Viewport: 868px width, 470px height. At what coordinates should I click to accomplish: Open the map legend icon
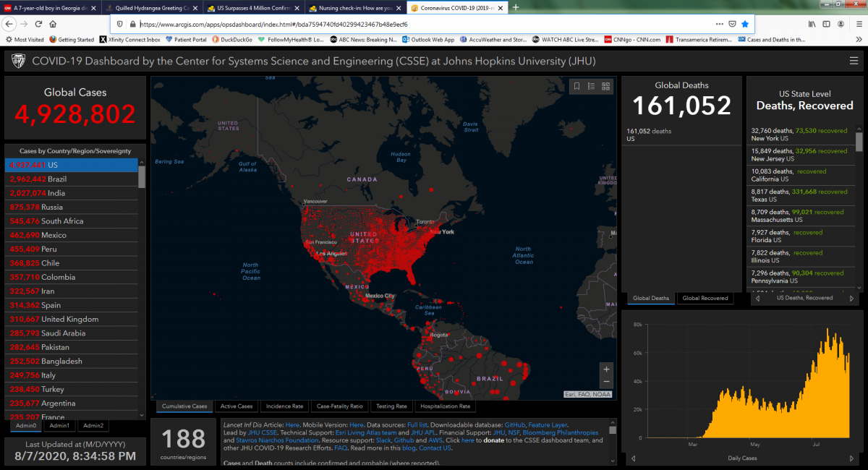pos(591,86)
